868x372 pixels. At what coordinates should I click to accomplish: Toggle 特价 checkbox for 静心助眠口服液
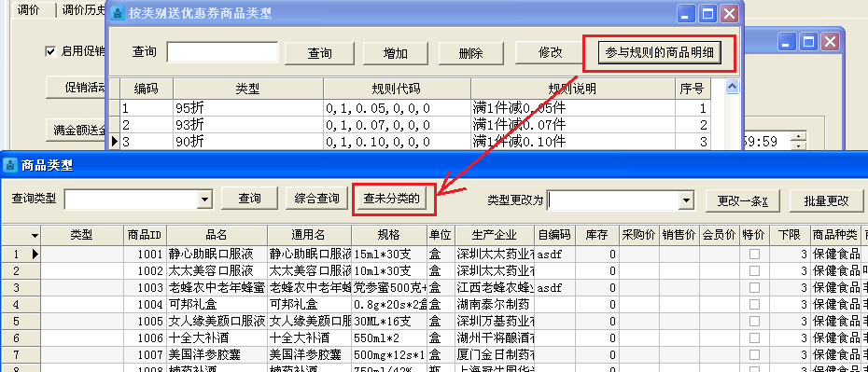pos(754,255)
